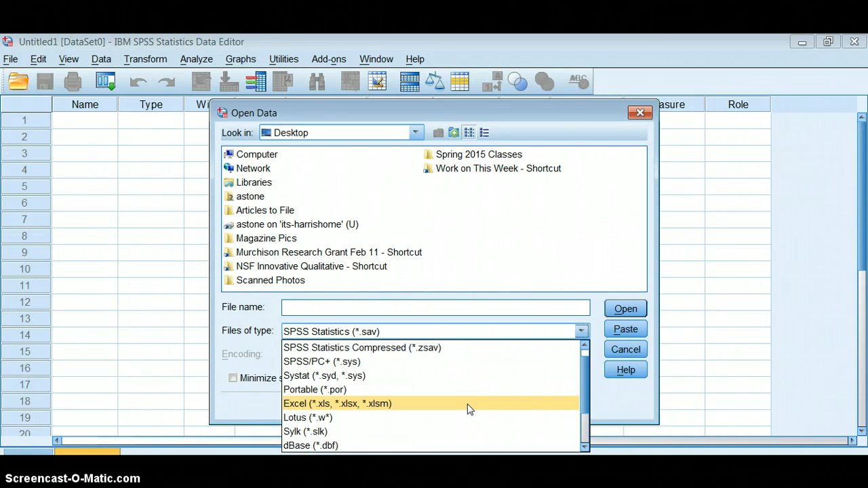Click the Select cases toolbar icon
The height and width of the screenshot is (488, 868).
click(x=460, y=82)
